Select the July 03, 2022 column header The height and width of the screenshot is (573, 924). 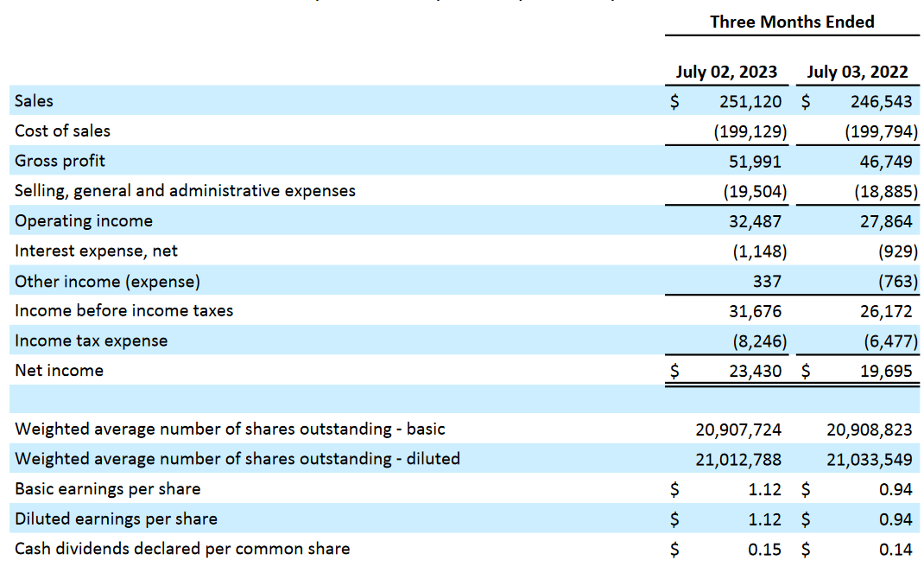click(857, 72)
